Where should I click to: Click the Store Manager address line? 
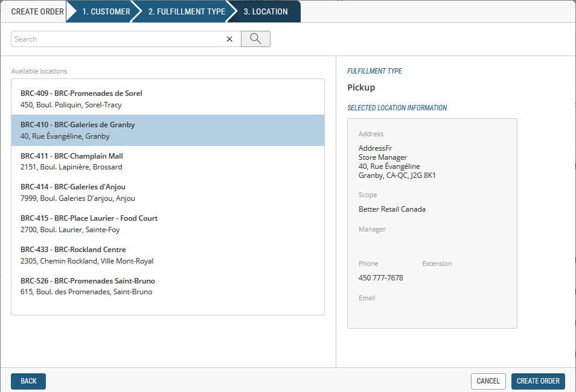pos(383,157)
